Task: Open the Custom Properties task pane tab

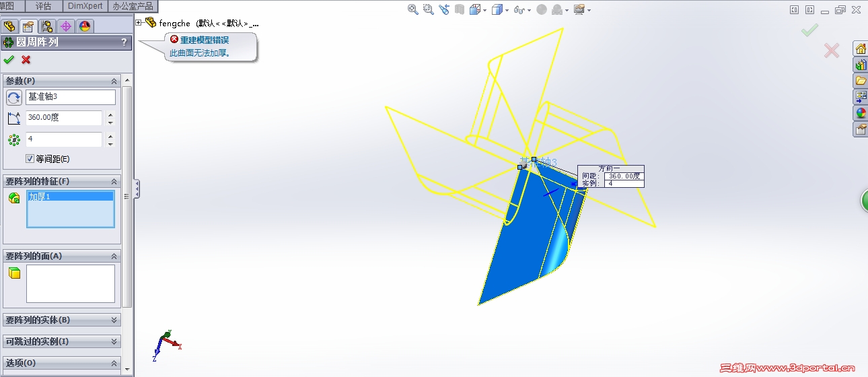Action: [861, 129]
